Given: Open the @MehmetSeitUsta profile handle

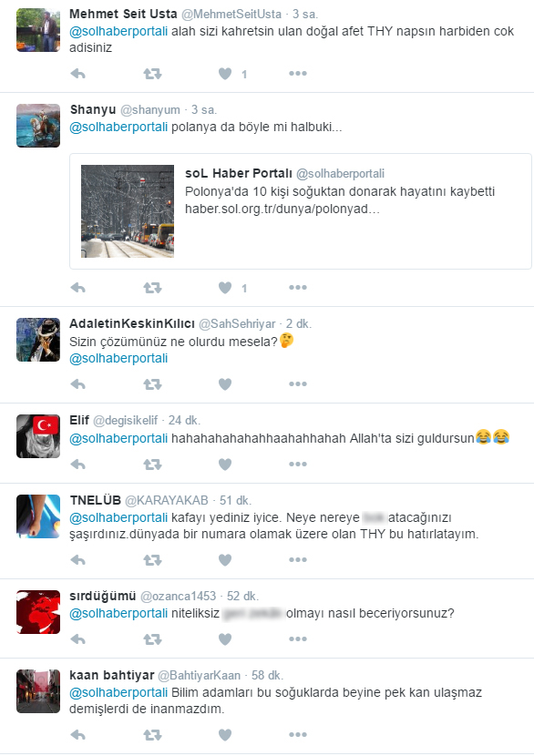Looking at the screenshot, I should pos(231,15).
